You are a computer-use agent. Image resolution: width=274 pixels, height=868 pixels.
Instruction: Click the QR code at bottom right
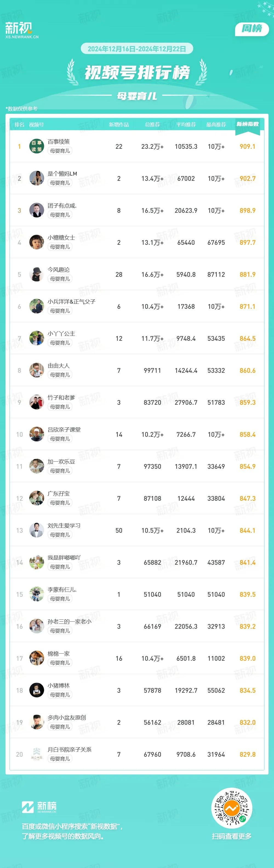click(232, 808)
